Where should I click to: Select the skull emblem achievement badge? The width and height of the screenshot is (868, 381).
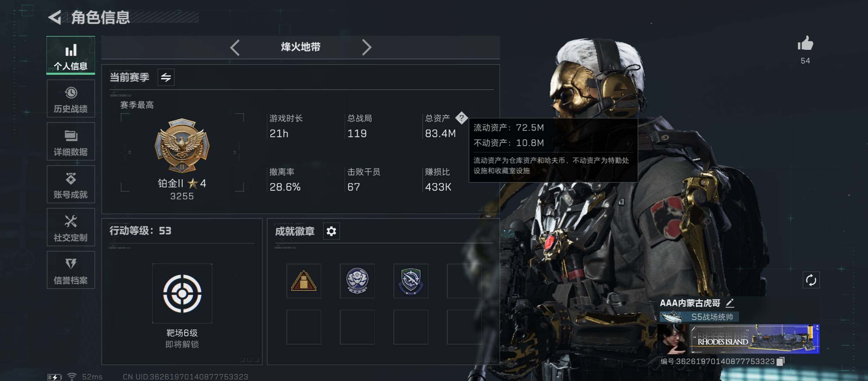[357, 281]
